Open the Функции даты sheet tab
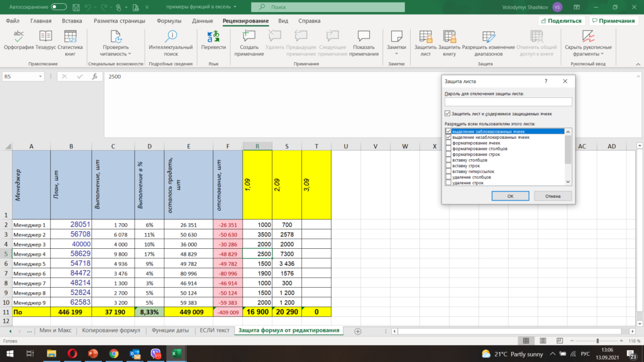Screen dimensions: 644x362 [x=170, y=331]
